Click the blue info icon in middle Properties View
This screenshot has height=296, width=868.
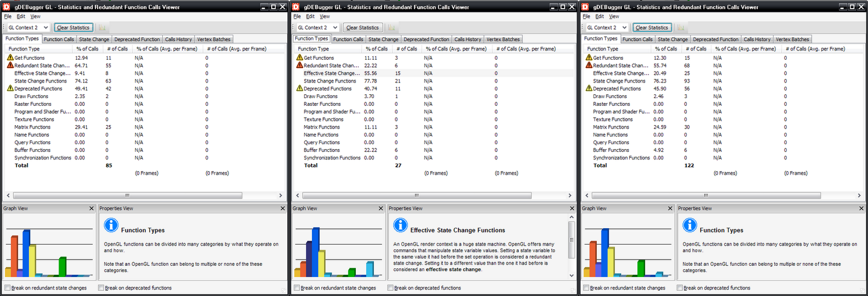[x=400, y=224]
